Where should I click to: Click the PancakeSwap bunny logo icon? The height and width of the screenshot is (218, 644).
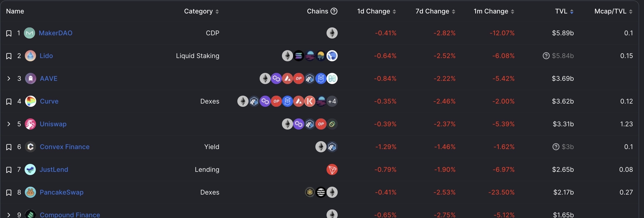coord(30,192)
